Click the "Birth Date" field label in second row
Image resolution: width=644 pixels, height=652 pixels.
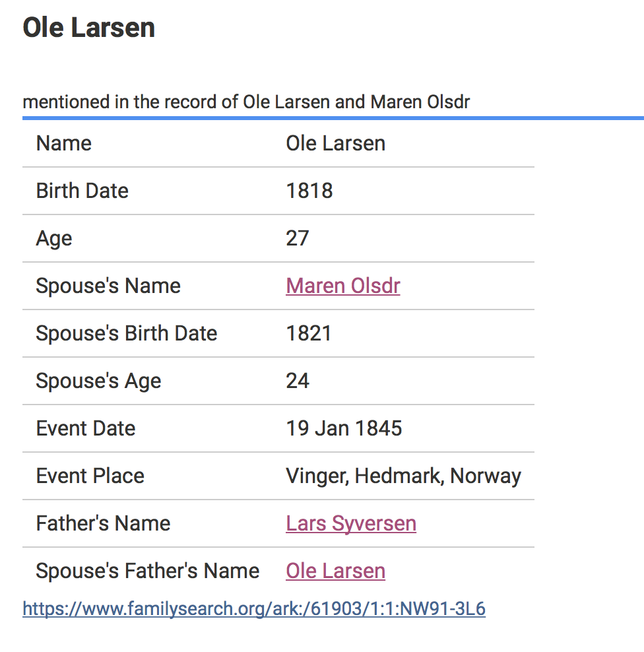(82, 191)
